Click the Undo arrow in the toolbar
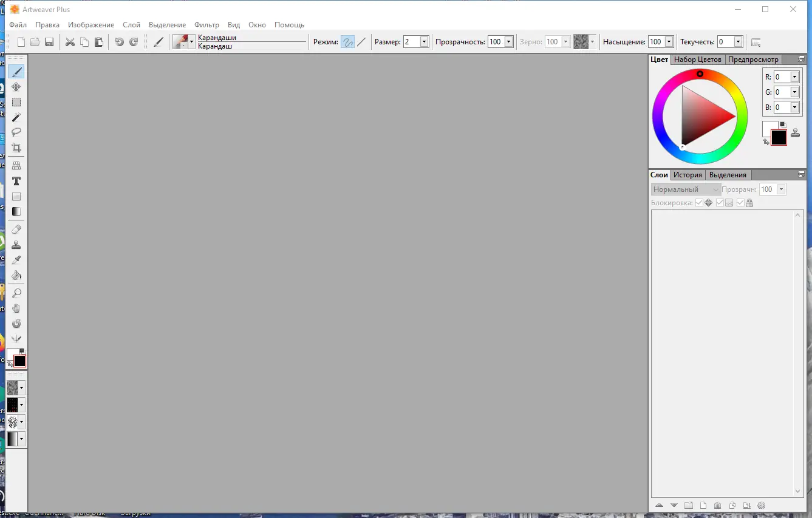Image resolution: width=812 pixels, height=518 pixels. [x=118, y=41]
